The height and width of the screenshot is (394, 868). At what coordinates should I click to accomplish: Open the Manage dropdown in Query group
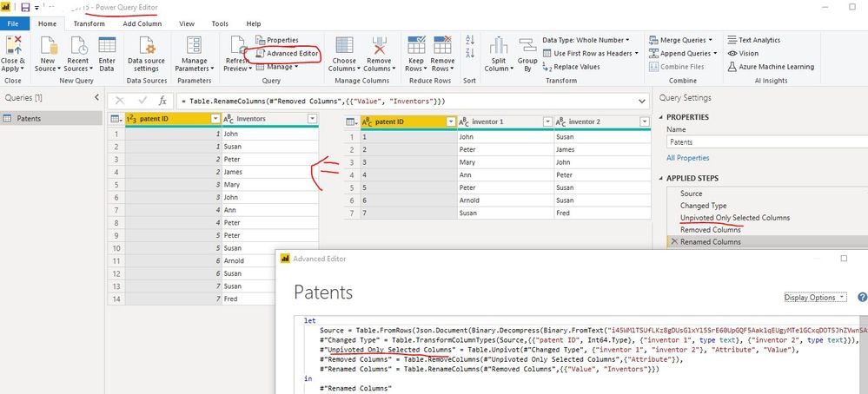[x=277, y=67]
